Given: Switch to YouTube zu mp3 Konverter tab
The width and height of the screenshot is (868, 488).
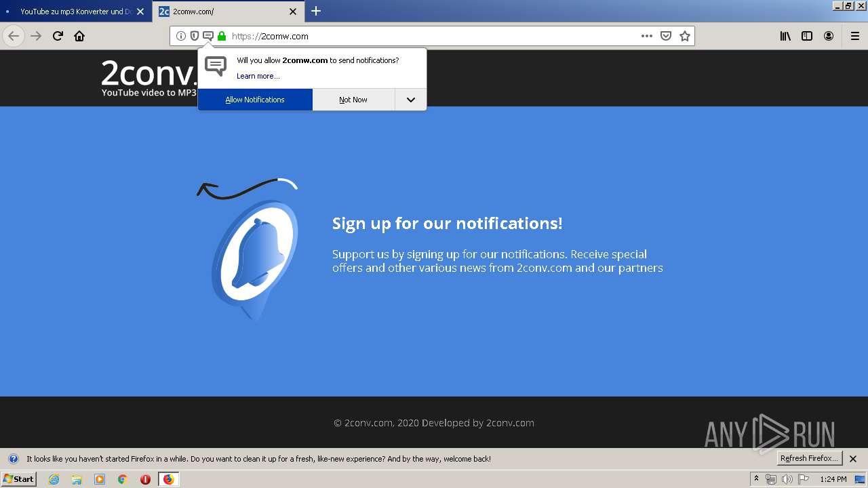Looking at the screenshot, I should (75, 12).
